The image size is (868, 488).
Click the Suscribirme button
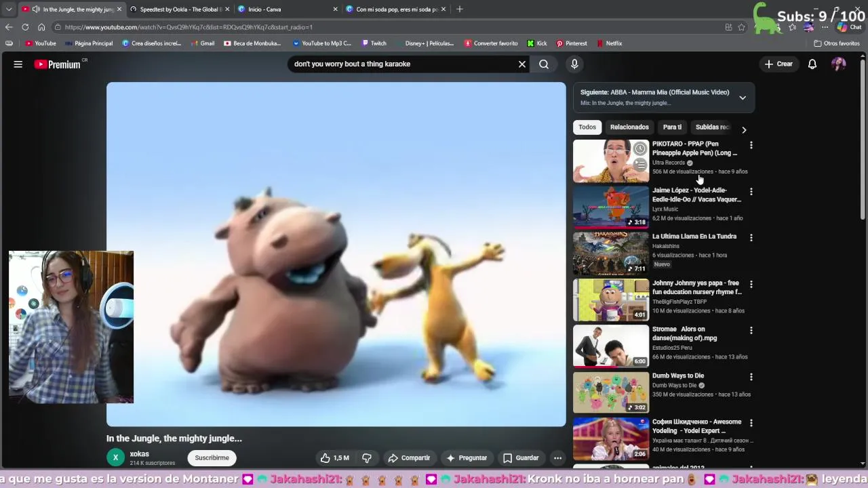tap(212, 457)
